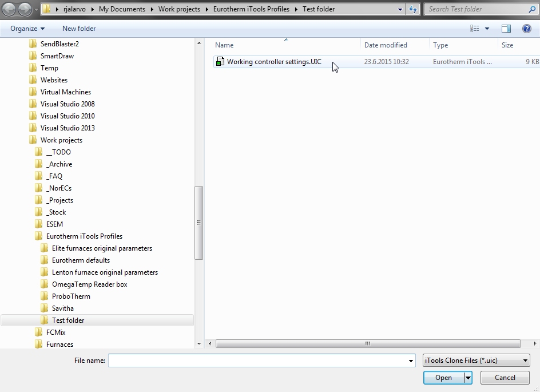Open the Open button split dropdown arrow
Image resolution: width=540 pixels, height=392 pixels.
coord(468,378)
